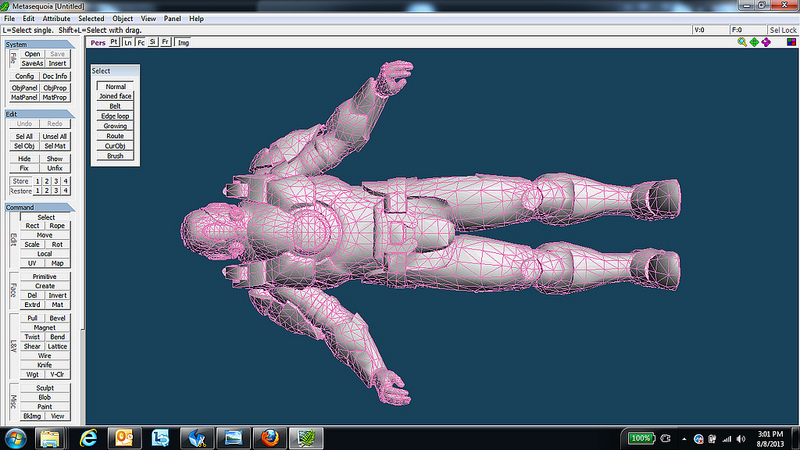Click the Insert button

point(57,64)
